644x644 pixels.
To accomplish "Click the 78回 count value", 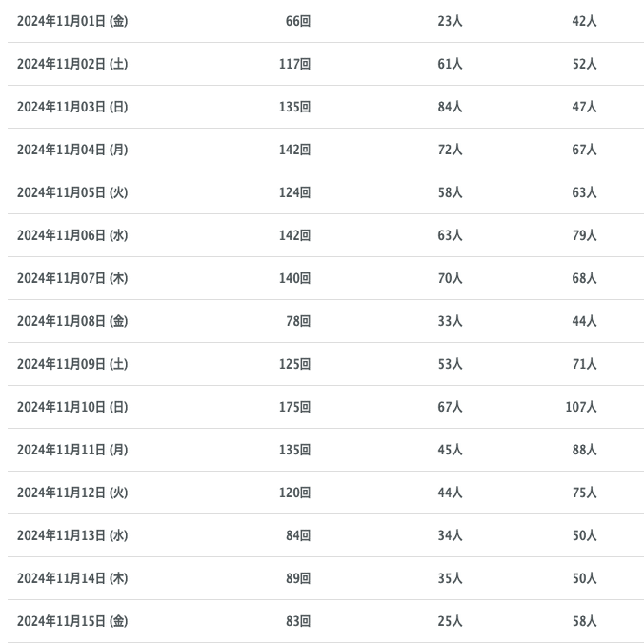I will coord(298,321).
